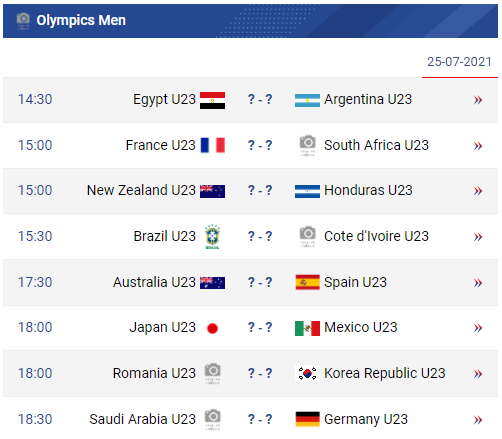Open the France U23 team link
This screenshot has height=439, width=502.
pos(160,145)
